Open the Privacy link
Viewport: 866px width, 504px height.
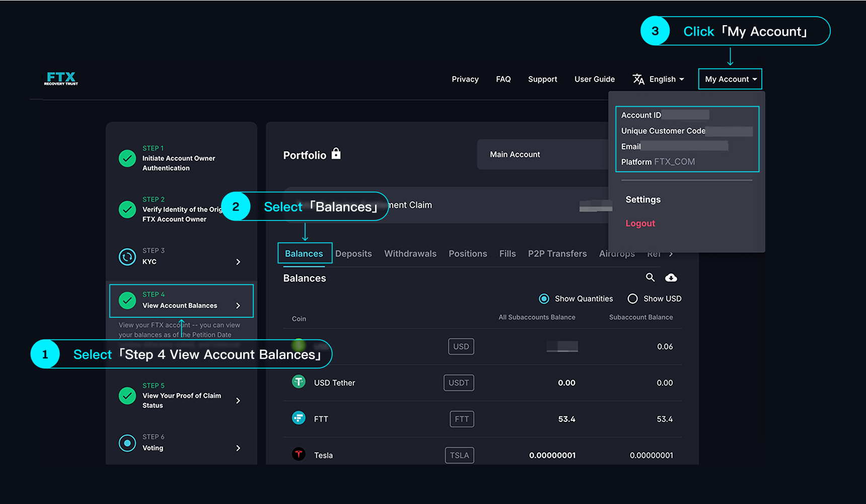(x=465, y=79)
